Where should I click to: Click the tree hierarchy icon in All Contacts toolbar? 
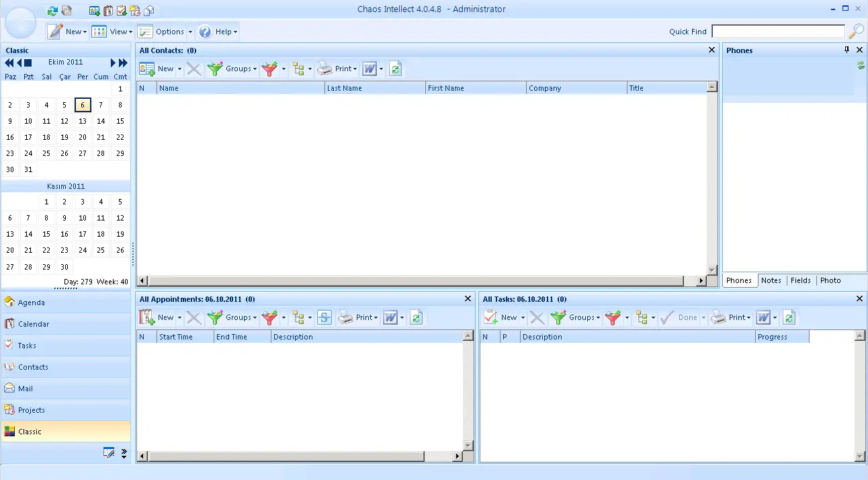[299, 69]
